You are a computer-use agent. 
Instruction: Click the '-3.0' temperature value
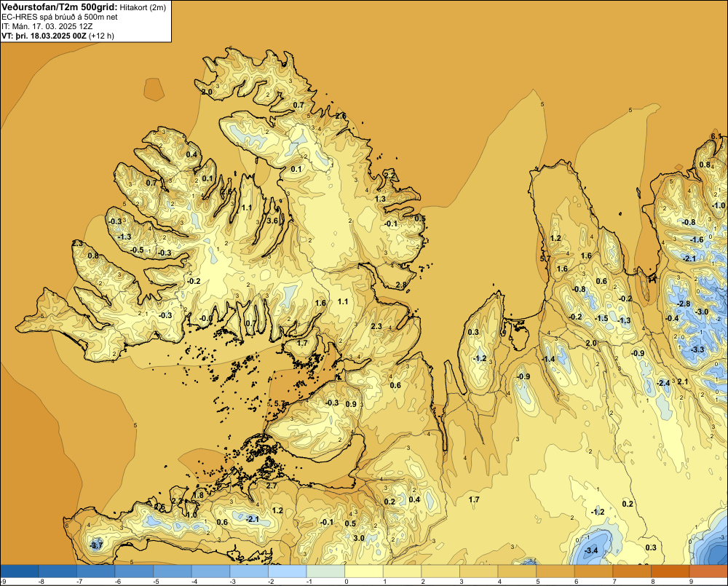[702, 312]
